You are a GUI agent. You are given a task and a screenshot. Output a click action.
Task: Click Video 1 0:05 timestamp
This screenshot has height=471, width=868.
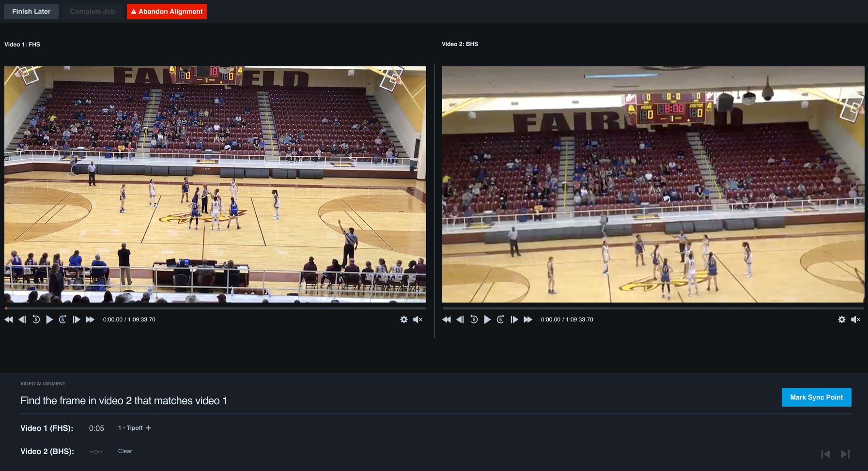coord(96,428)
